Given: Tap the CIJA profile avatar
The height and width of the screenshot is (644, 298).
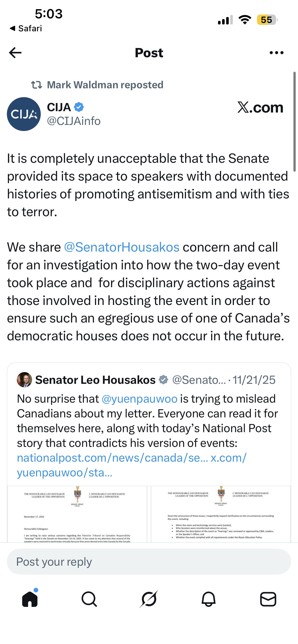Looking at the screenshot, I should tap(24, 114).
